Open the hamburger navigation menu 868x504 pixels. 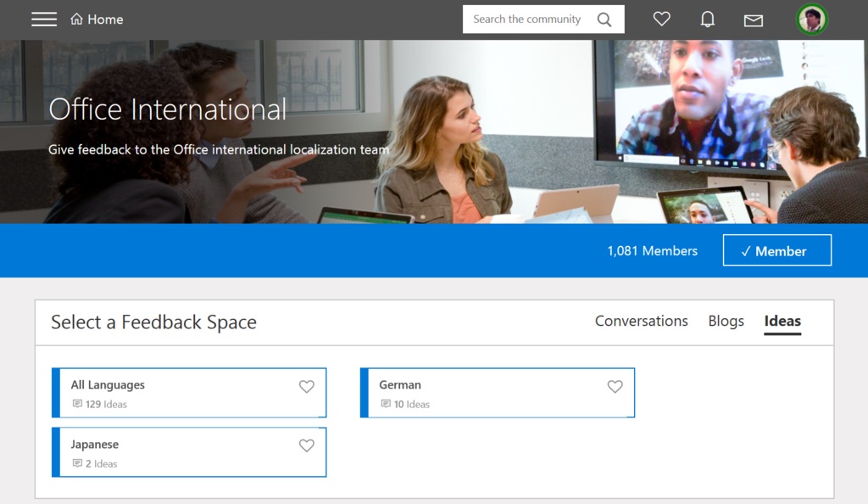point(44,20)
